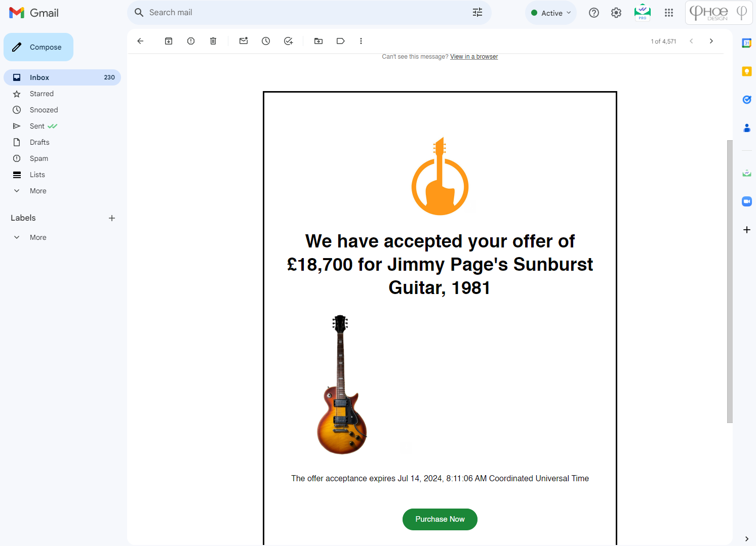Viewport: 756px width, 546px height.
Task: Add this email to Tasks
Action: 288,41
